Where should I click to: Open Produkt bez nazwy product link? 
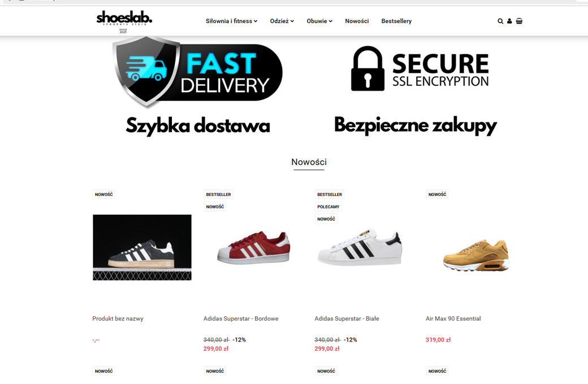pos(118,318)
